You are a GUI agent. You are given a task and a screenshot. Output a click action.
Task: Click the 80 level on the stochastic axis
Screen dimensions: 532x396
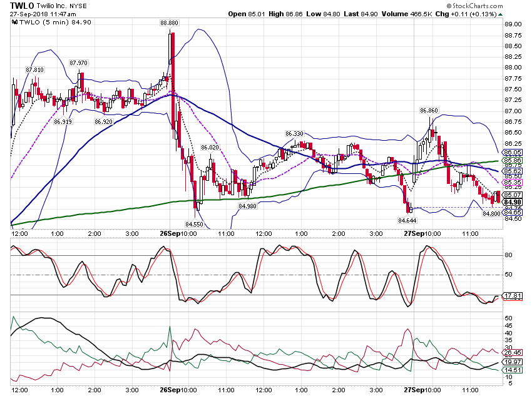tap(508, 255)
